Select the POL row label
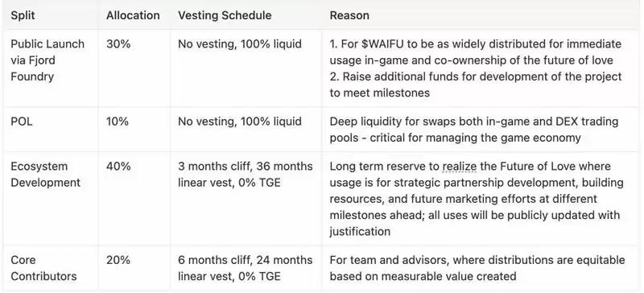 coord(22,122)
